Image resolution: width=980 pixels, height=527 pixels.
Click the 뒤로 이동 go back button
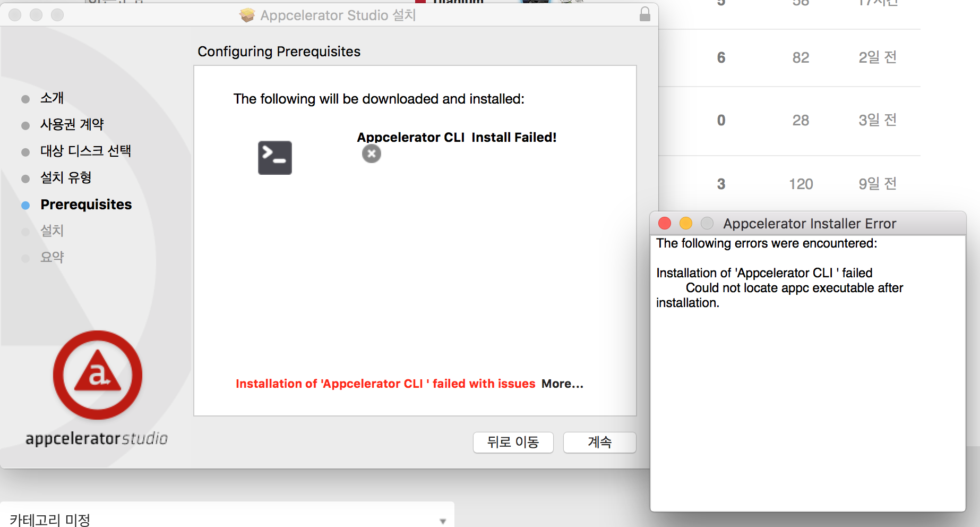point(513,442)
